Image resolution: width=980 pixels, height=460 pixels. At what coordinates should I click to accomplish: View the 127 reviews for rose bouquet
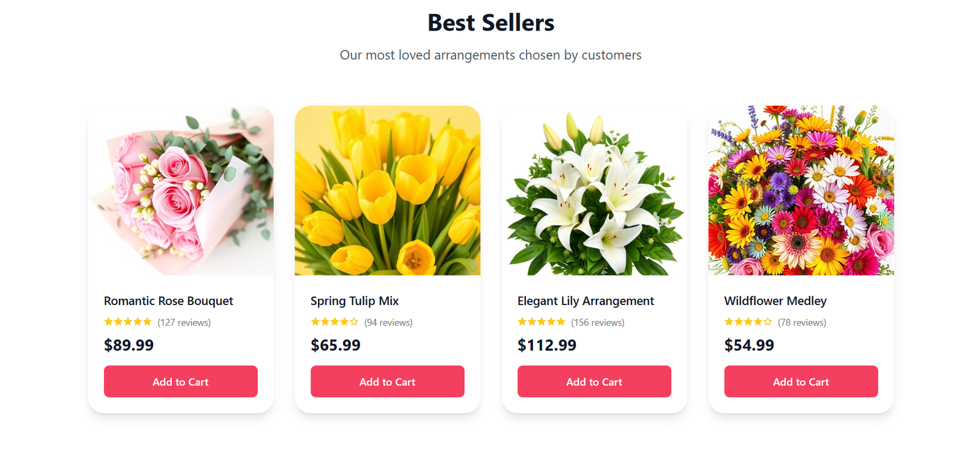tap(184, 323)
